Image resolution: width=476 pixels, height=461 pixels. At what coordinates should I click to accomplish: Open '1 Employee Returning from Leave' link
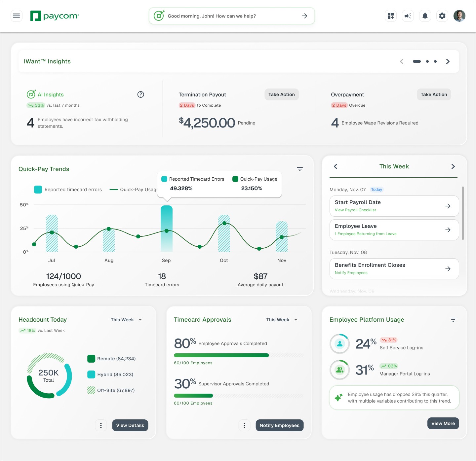tap(366, 234)
